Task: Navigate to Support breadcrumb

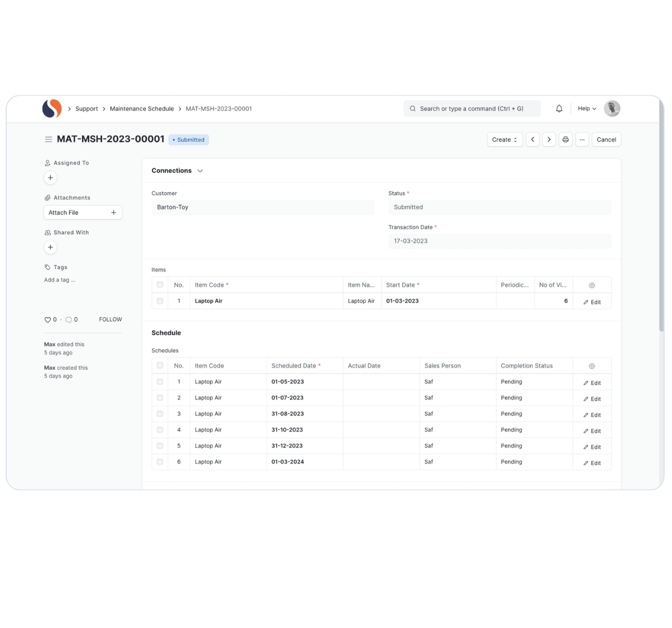Action: pos(86,109)
